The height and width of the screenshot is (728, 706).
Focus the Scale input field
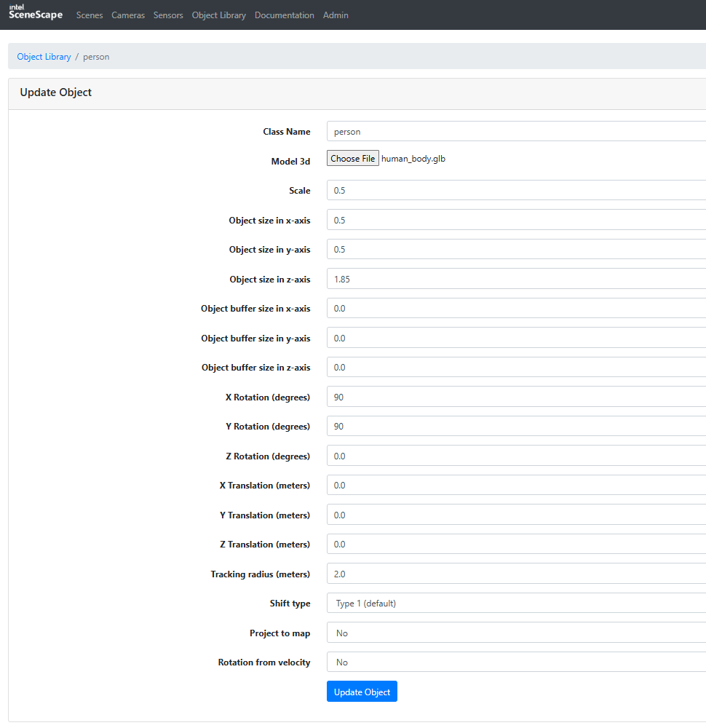pos(516,191)
